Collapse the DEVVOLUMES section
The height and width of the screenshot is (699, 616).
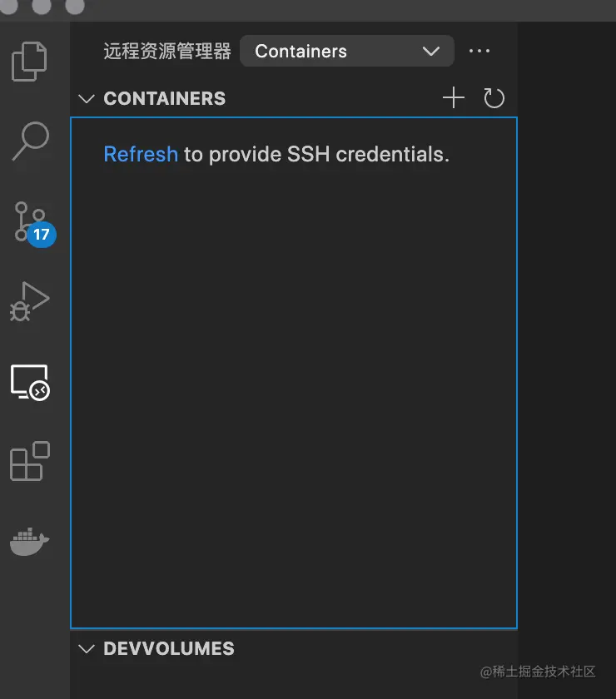tap(87, 648)
